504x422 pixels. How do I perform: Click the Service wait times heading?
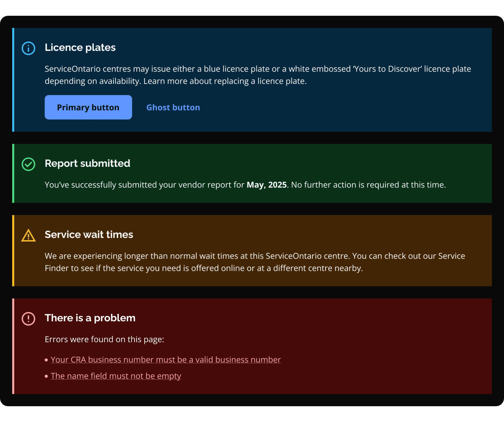tap(89, 235)
